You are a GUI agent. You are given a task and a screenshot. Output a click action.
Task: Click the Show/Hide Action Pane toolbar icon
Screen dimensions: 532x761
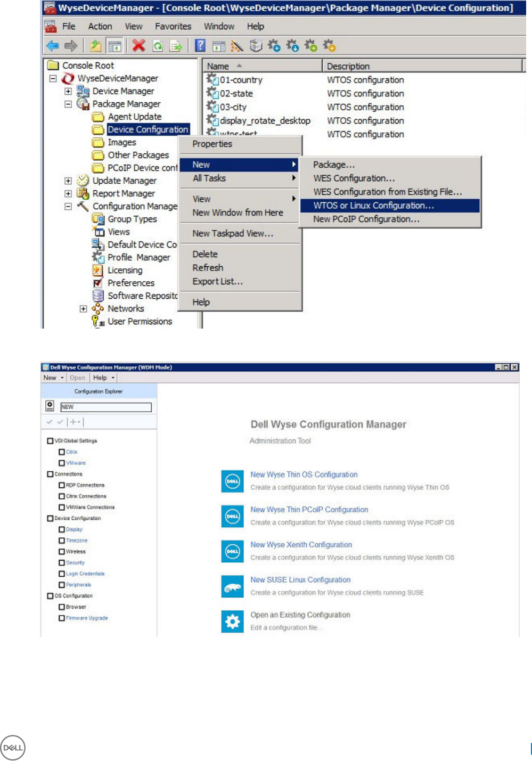(219, 46)
